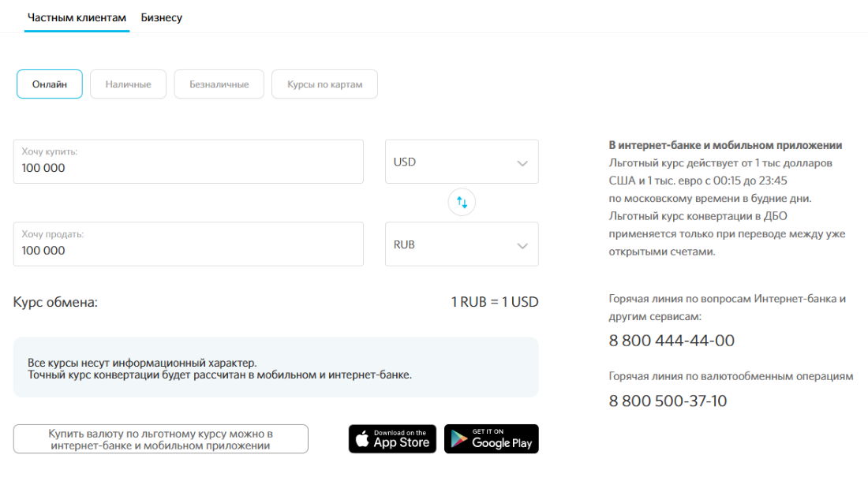Switch to the Бизнесу tab
Image resolution: width=868 pixels, height=481 pixels.
pos(161,17)
